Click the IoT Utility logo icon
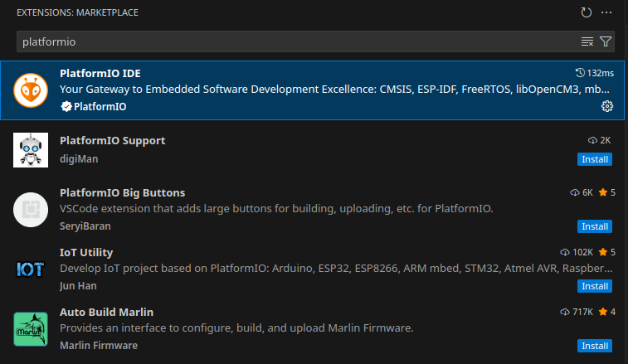Screen dimensions: 628x364 (31, 269)
